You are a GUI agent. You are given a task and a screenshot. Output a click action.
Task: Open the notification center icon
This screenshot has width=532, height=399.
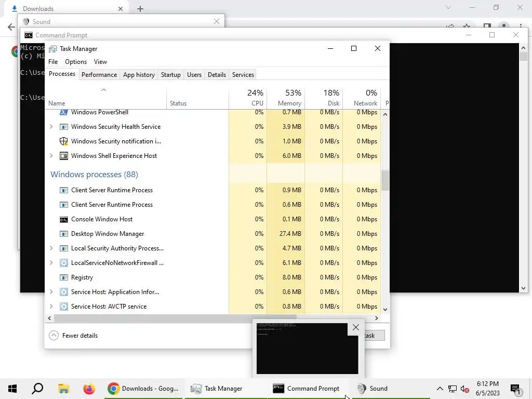point(515,389)
